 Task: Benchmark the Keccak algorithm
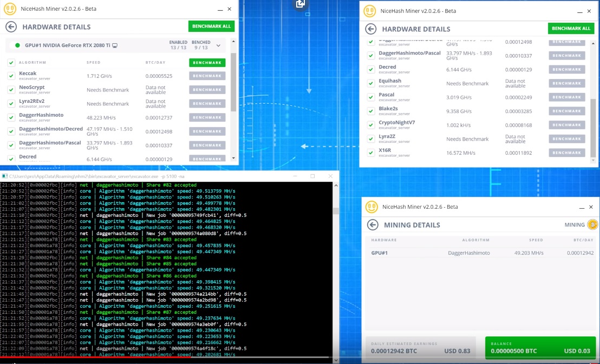pyautogui.click(x=207, y=76)
